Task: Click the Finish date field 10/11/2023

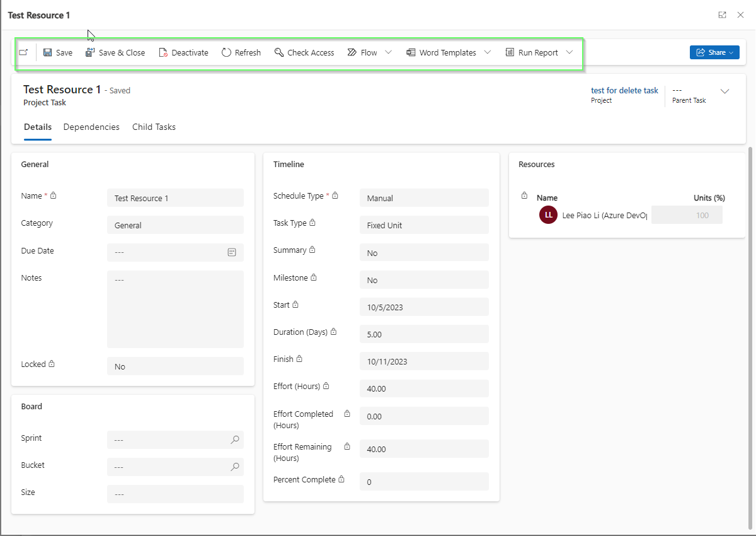Action: 424,361
